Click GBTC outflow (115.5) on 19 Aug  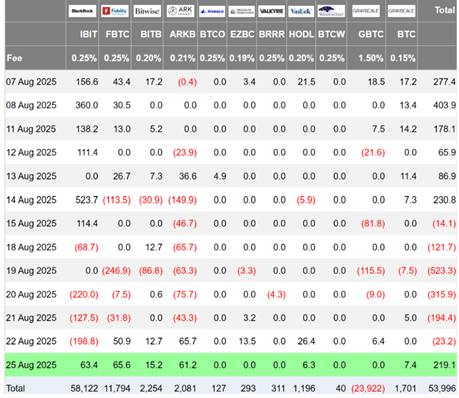pos(371,271)
